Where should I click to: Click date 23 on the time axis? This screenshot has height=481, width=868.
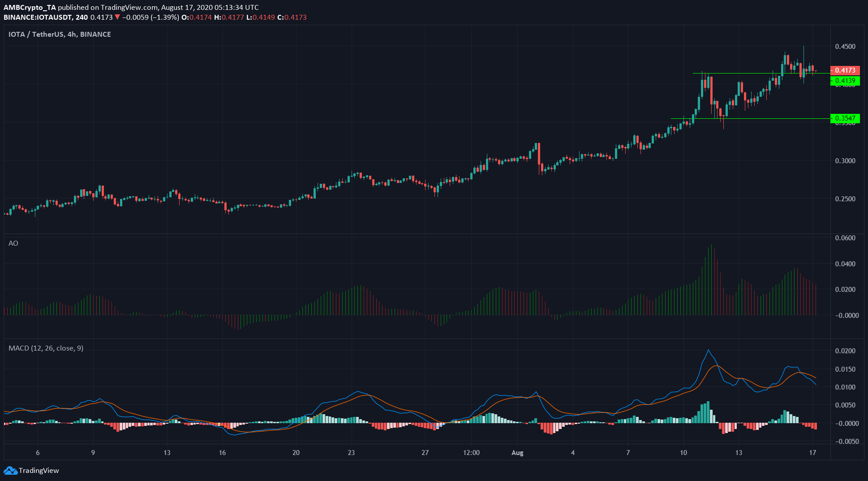coord(351,452)
